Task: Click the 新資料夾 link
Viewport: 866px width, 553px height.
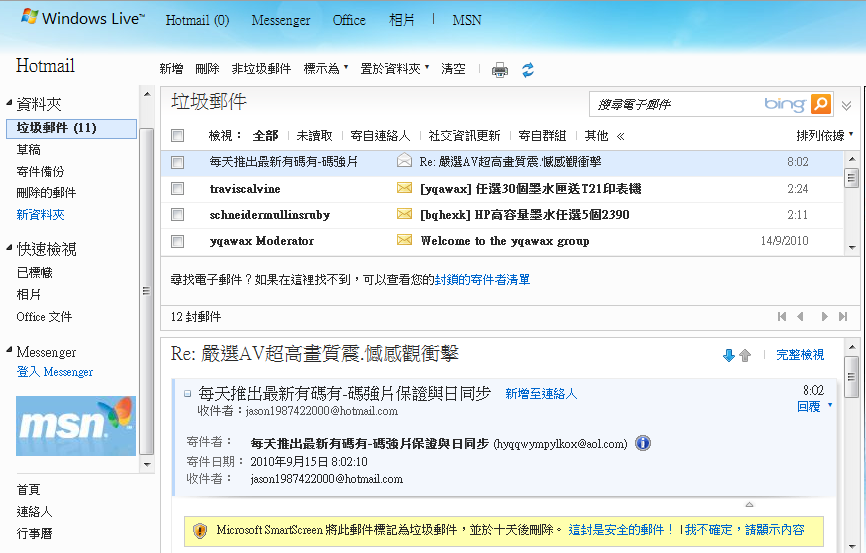Action: pyautogui.click(x=40, y=214)
